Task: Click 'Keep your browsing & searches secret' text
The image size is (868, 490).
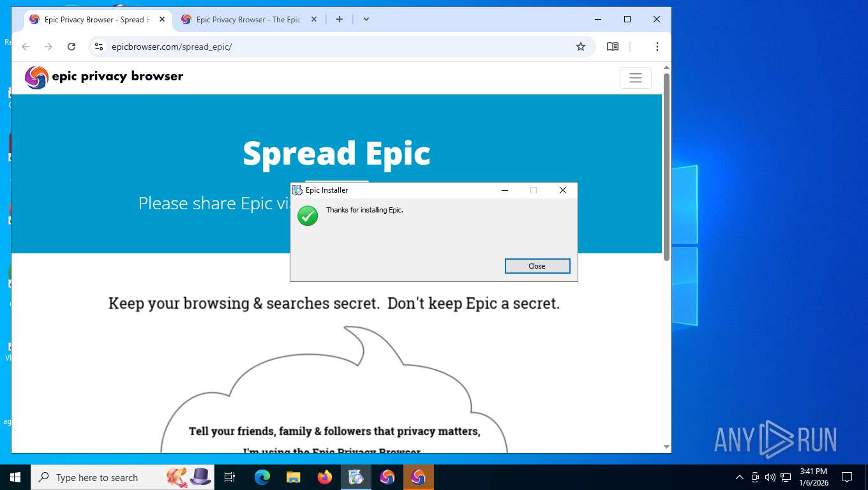Action: [245, 303]
